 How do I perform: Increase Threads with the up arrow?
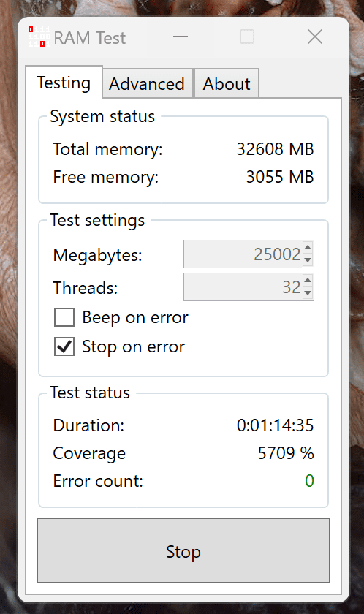click(x=308, y=281)
